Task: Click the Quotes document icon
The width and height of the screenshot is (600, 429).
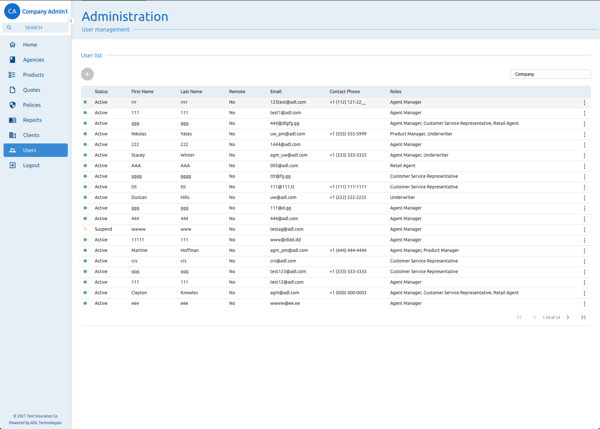Action: (13, 90)
